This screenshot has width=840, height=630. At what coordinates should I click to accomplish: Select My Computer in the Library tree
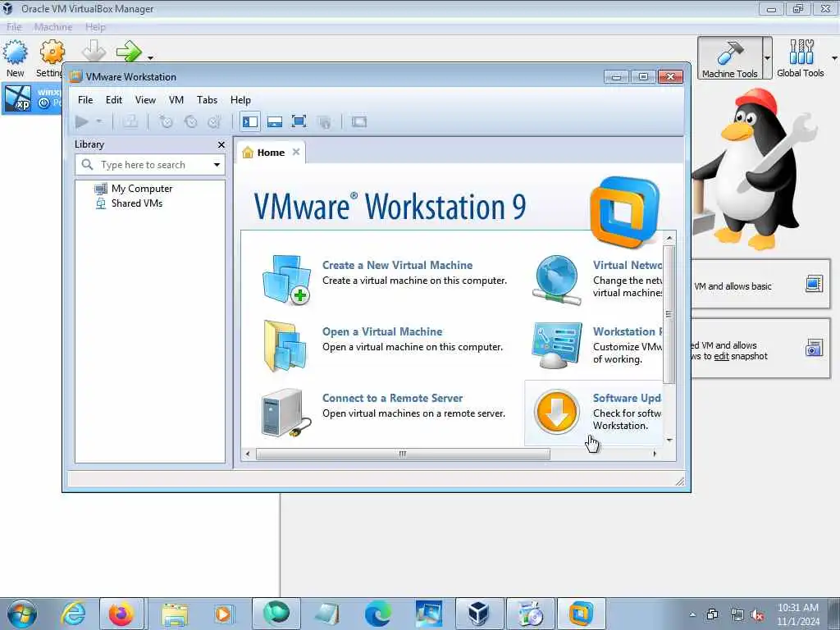click(141, 189)
